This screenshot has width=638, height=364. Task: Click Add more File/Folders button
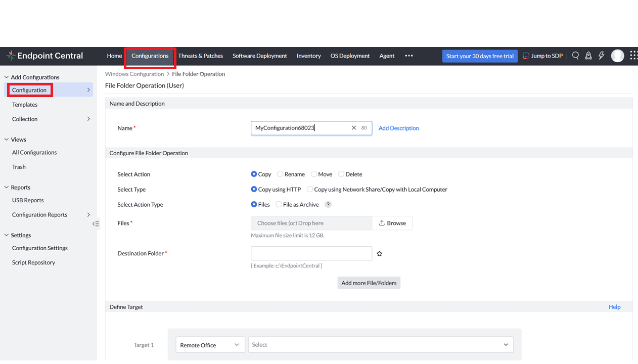click(369, 283)
